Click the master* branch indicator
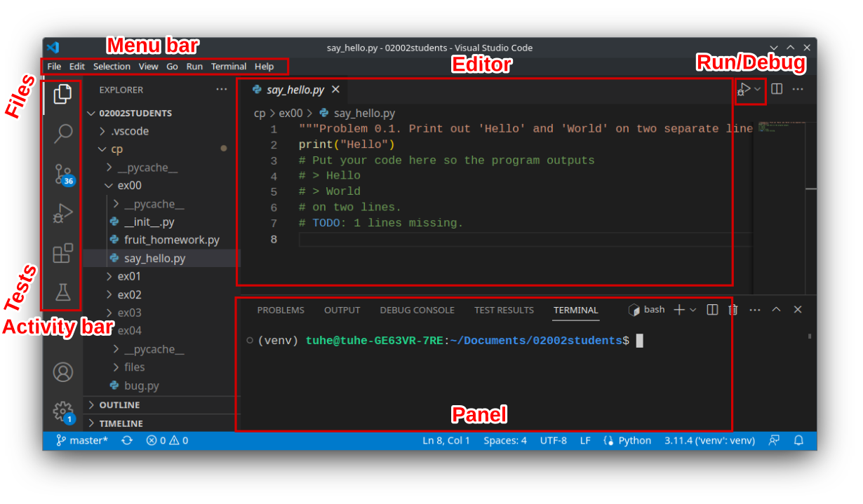 [82, 440]
